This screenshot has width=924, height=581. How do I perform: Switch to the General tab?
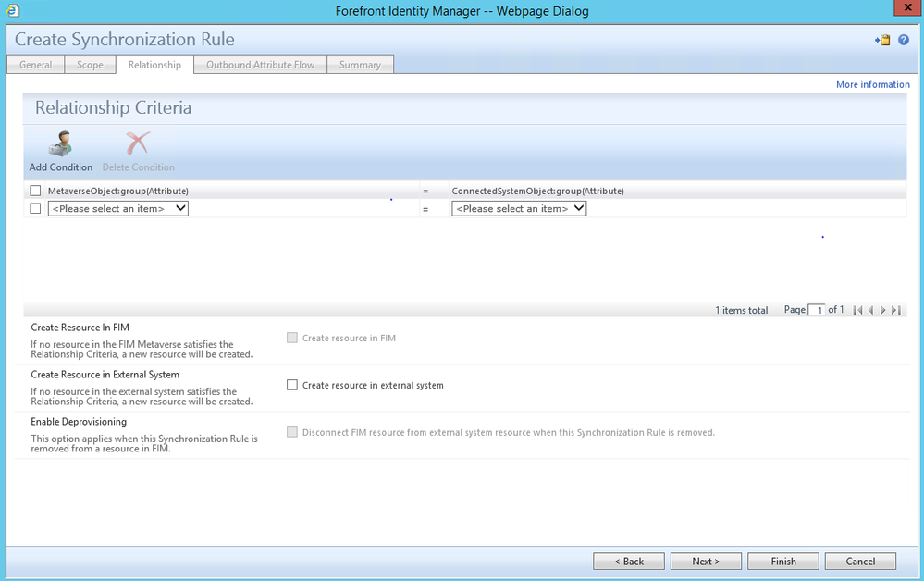pyautogui.click(x=35, y=65)
